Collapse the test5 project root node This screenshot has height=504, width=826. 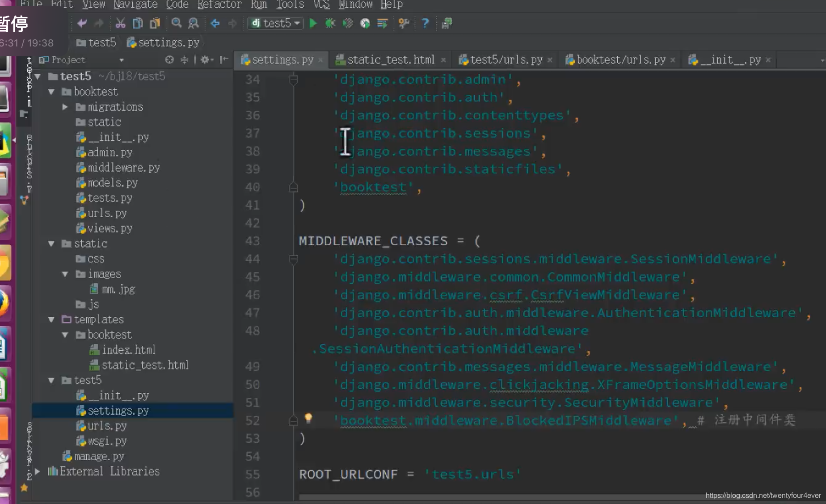coord(38,76)
